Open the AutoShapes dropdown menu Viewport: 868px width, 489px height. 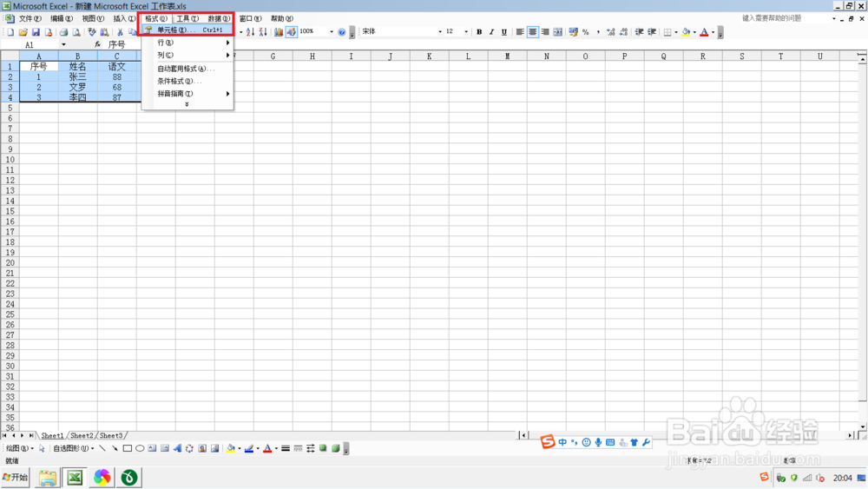pos(73,448)
